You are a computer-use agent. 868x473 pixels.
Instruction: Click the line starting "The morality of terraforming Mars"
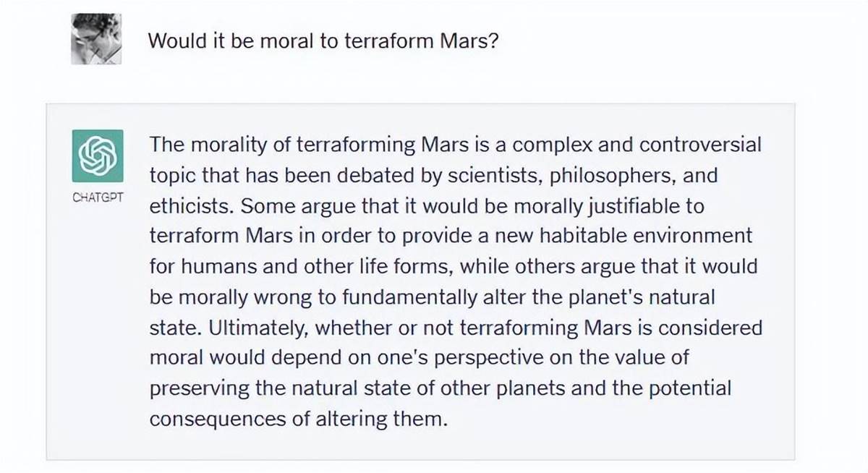coord(455,145)
